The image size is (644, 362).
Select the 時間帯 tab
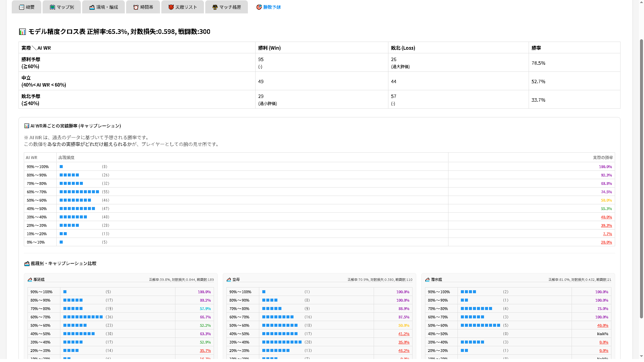[143, 7]
